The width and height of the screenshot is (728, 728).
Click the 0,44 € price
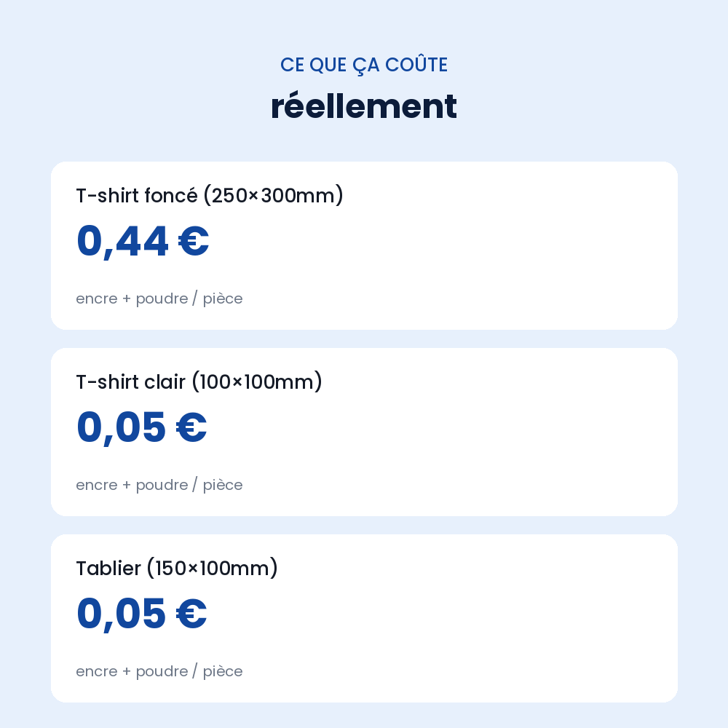143,241
